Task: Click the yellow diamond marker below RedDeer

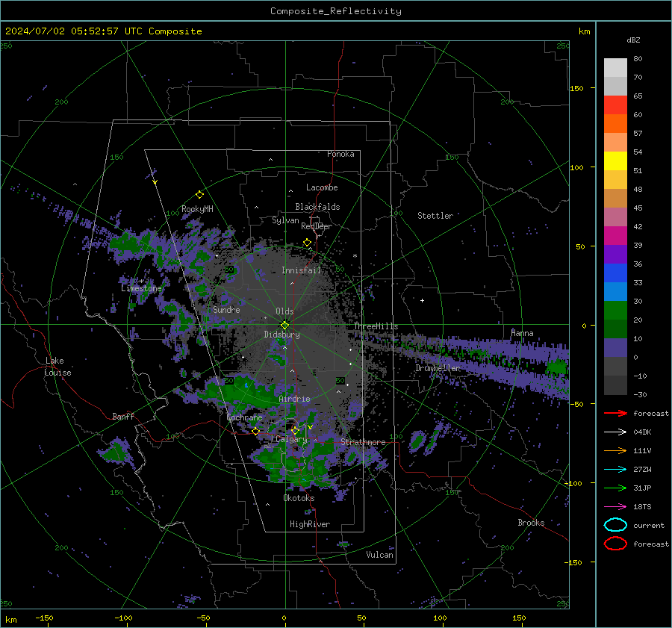Action: click(307, 243)
